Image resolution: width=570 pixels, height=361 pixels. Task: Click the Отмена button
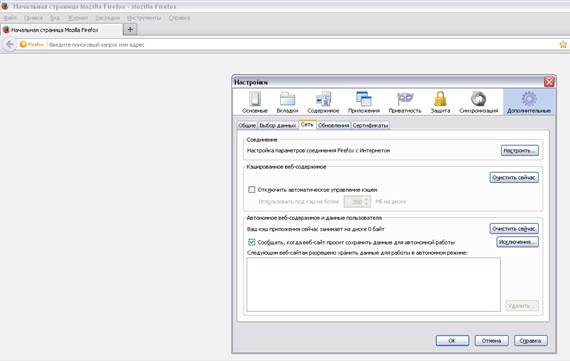(491, 341)
